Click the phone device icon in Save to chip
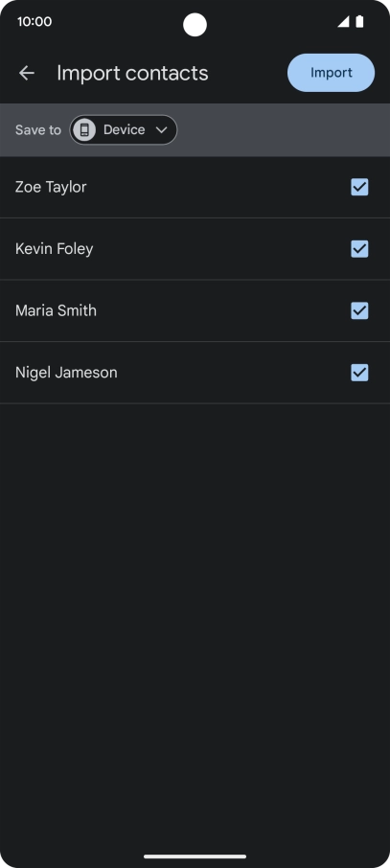 [84, 130]
